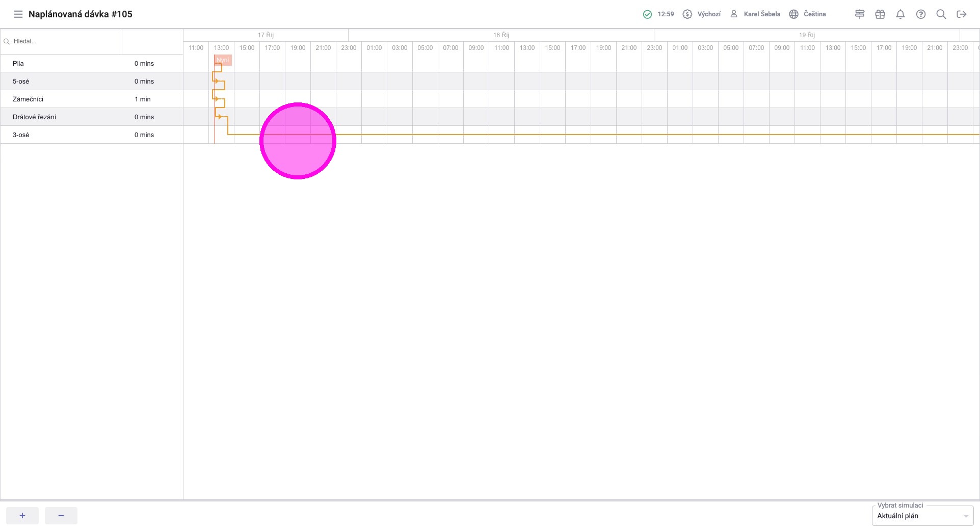Click the plus zoom-in button
This screenshot has height=530, width=980.
pyautogui.click(x=22, y=516)
